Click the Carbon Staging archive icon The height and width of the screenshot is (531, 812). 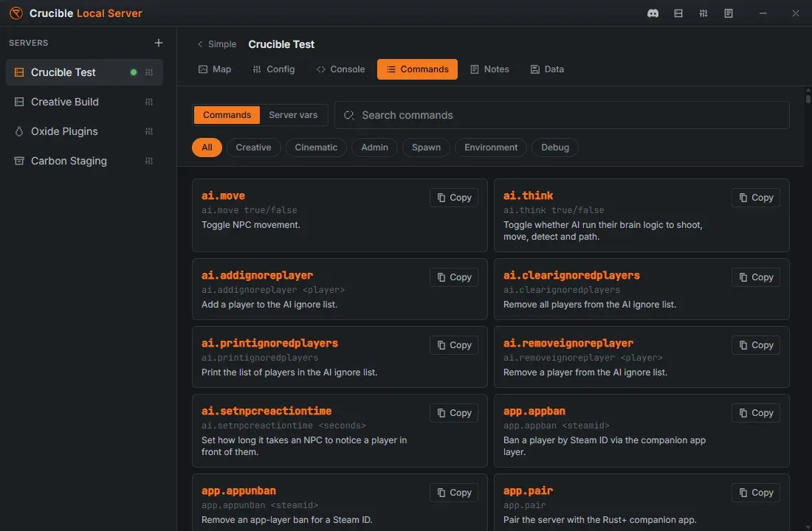click(19, 161)
